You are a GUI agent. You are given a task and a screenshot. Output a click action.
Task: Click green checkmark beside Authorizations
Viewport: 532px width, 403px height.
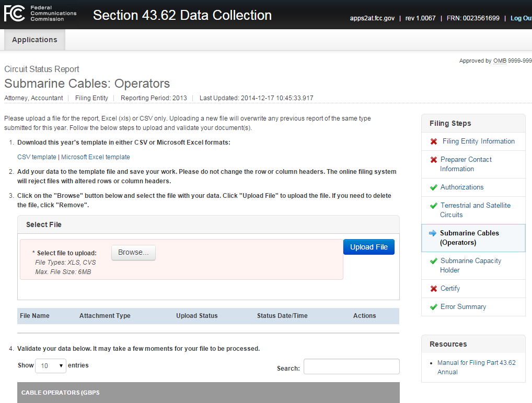pos(433,187)
